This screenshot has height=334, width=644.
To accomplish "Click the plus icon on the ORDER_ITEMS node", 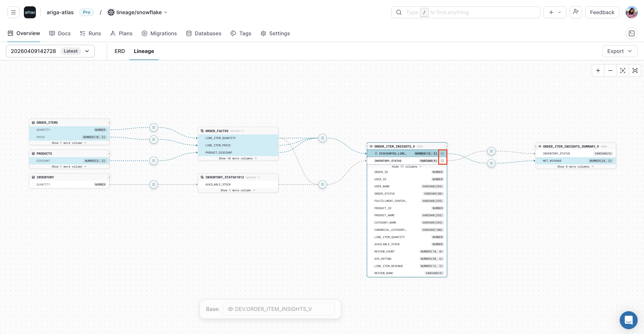I will click(109, 122).
